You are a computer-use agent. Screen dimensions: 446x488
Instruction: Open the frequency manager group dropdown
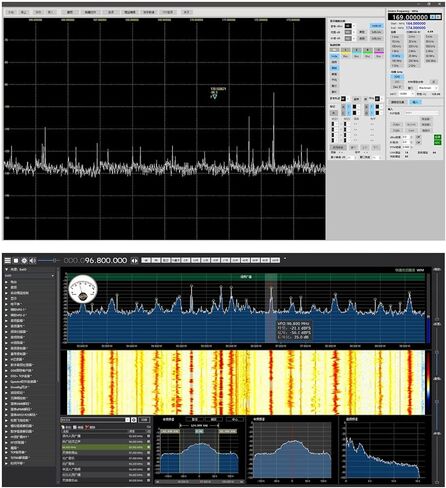pos(96,420)
